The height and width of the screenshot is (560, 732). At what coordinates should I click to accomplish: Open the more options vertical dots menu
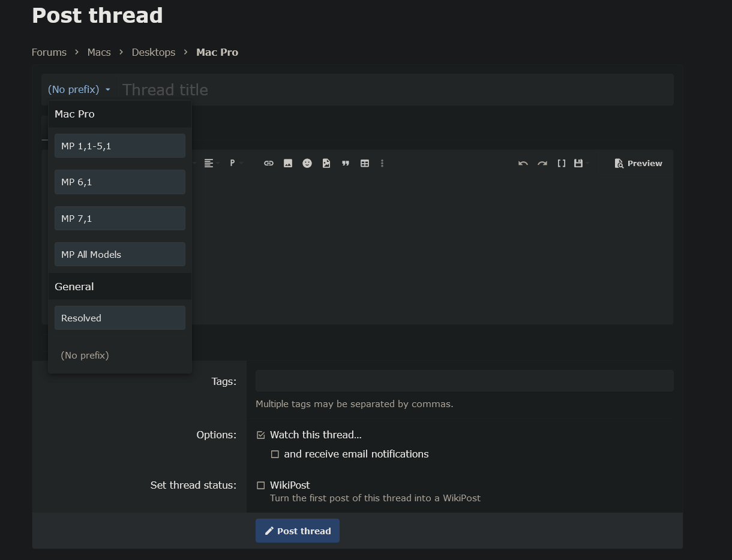tap(382, 163)
